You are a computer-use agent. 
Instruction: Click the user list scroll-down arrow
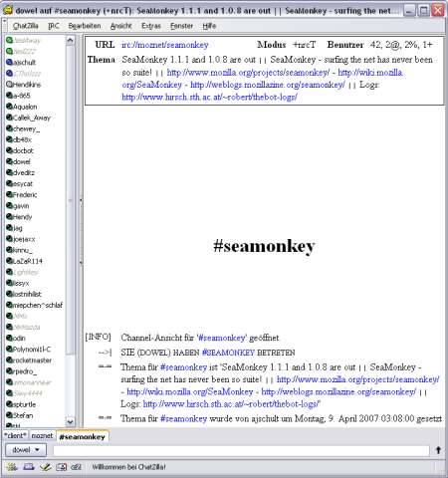click(x=71, y=421)
